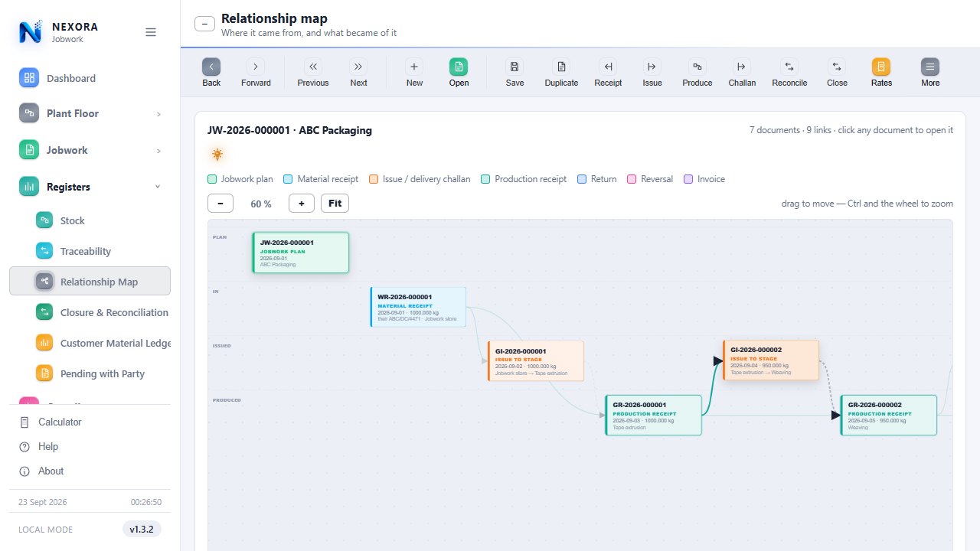Open the Calculator link
The height and width of the screenshot is (551, 980).
tap(90, 422)
